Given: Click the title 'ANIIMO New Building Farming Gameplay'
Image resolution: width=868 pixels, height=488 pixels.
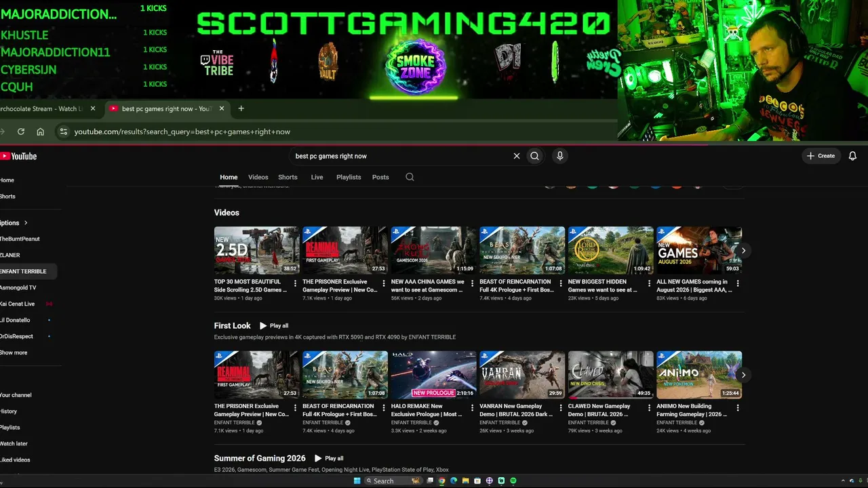Looking at the screenshot, I should [693, 410].
